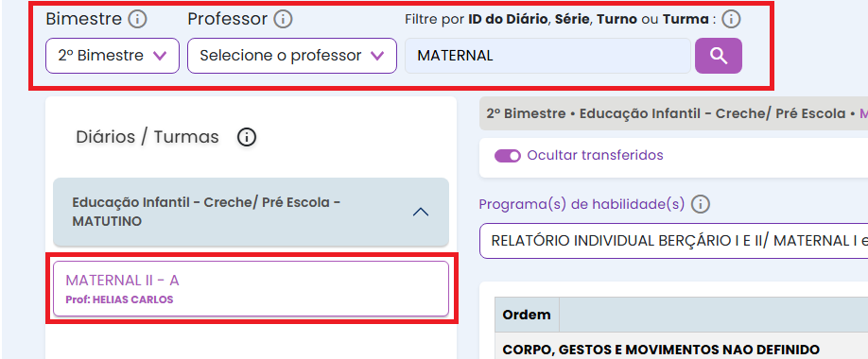Open the 2º Bimestre dropdown
The width and height of the screenshot is (868, 359).
click(113, 56)
